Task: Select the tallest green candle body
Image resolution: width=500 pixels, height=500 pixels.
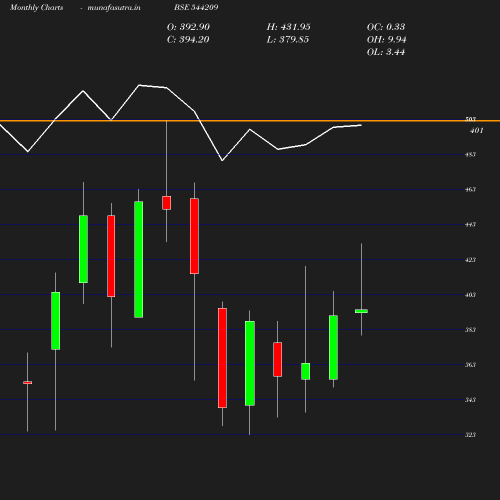Action: [x=139, y=259]
